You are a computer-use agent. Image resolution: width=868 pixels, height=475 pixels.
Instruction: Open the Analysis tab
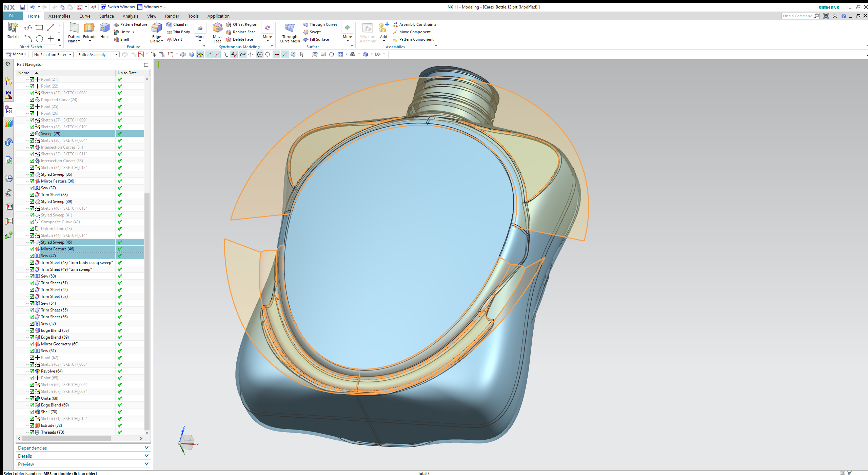(130, 16)
